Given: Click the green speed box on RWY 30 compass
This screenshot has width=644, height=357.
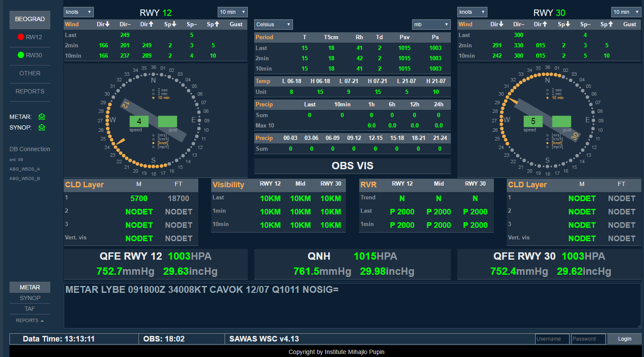Looking at the screenshot, I should pyautogui.click(x=533, y=121).
